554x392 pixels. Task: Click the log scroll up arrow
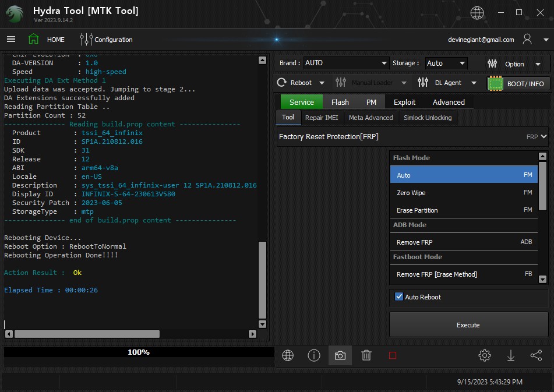pos(262,60)
